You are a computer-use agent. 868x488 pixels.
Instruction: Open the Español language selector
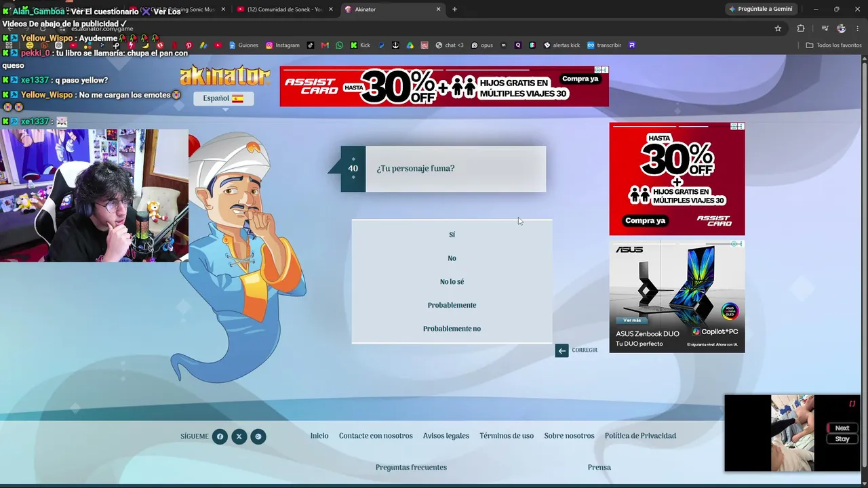point(223,98)
